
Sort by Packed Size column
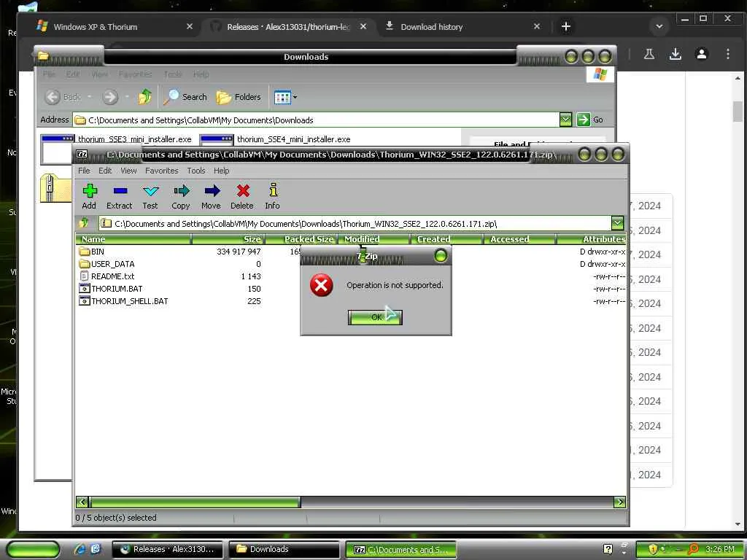point(301,239)
